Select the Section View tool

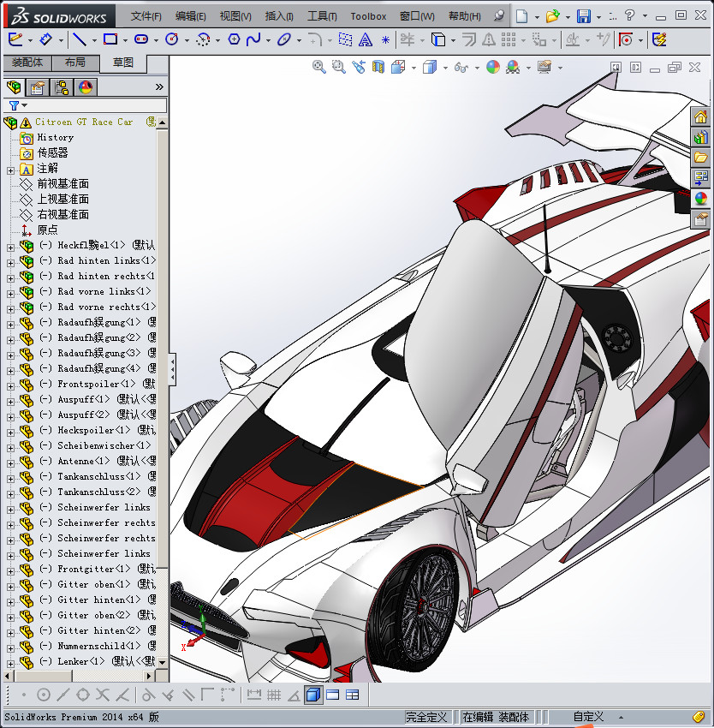coord(378,67)
